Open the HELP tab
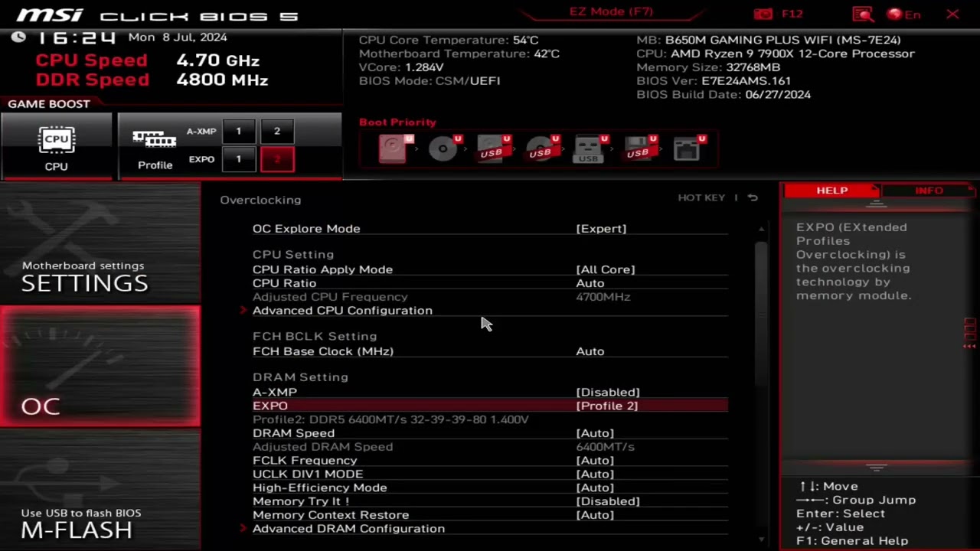This screenshot has width=980, height=551. click(832, 190)
